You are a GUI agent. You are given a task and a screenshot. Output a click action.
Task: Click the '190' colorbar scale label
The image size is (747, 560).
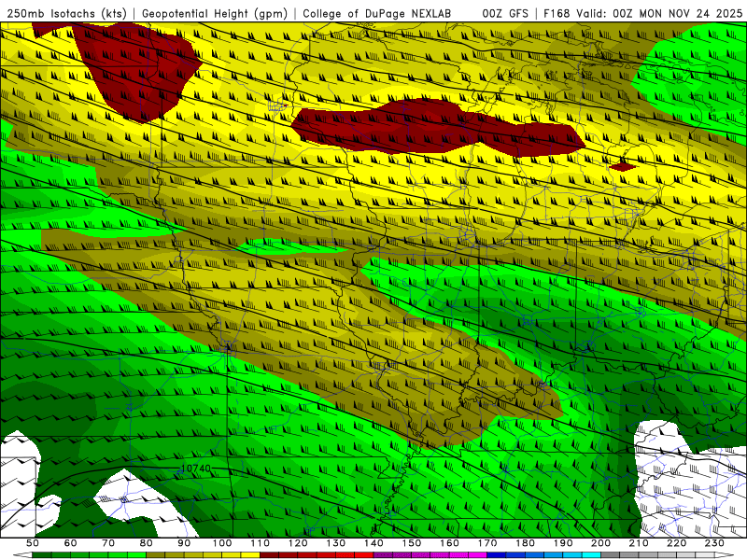(563, 543)
